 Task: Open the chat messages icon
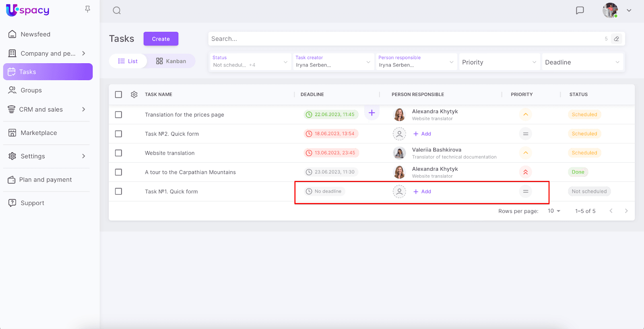(580, 10)
